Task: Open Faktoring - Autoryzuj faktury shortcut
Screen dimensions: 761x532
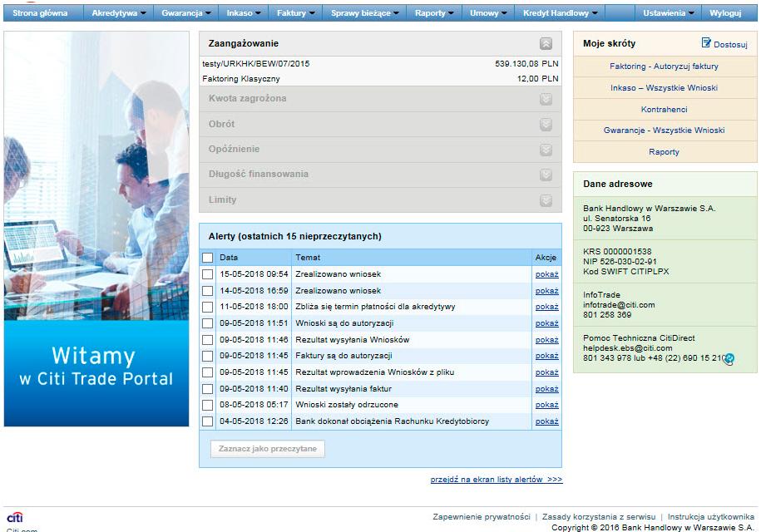Action: tap(664, 66)
